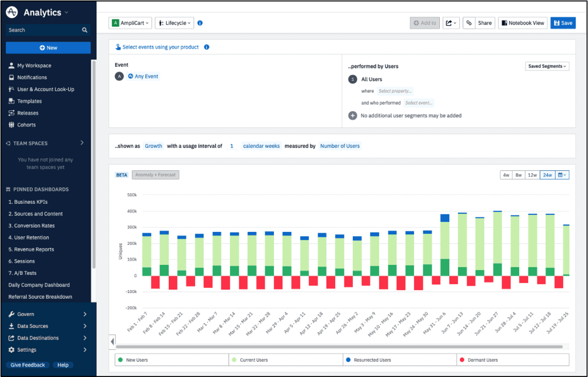Expand Team Spaces section
Screen dimensions: 588x377
tap(82, 143)
